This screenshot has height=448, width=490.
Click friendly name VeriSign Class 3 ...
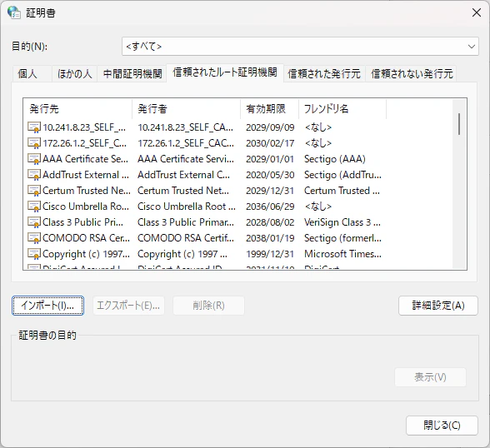coord(342,222)
